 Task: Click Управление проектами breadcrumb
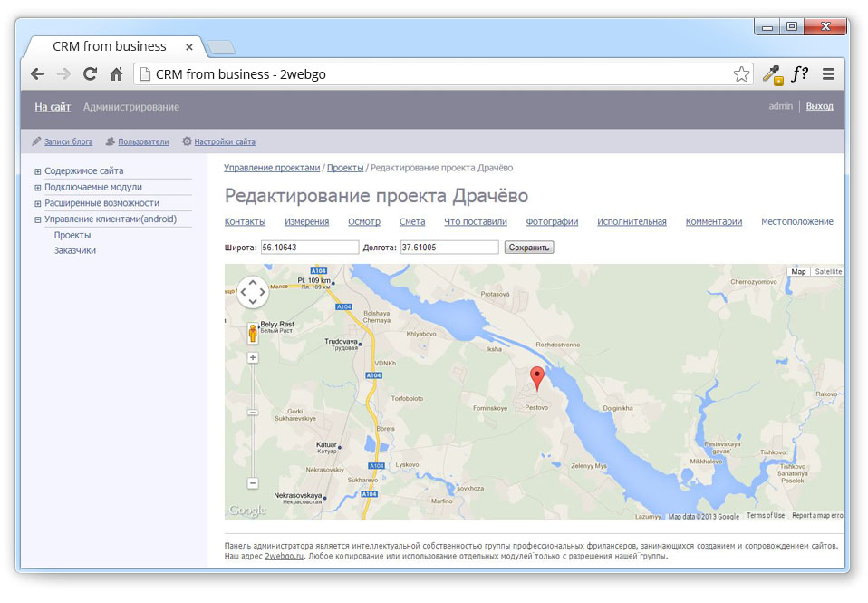coord(272,168)
